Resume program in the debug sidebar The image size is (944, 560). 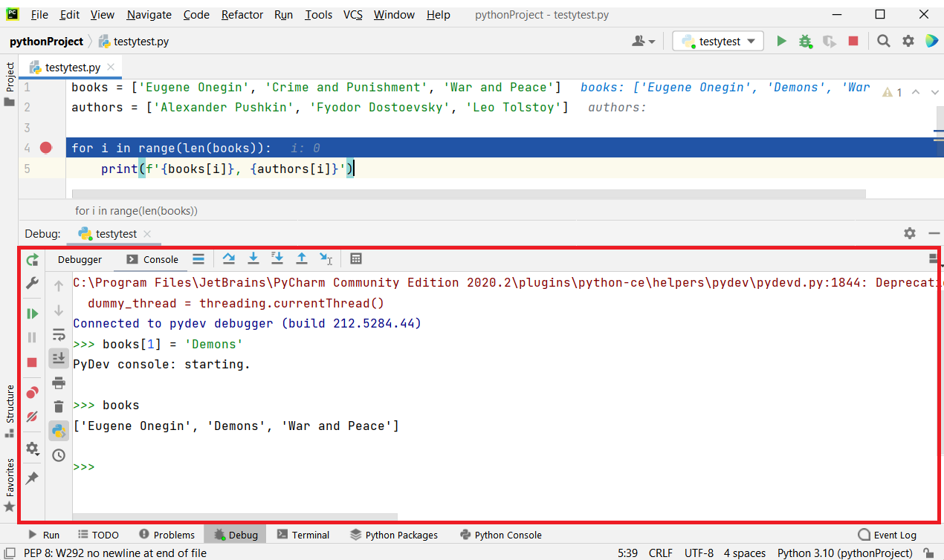[x=32, y=313]
